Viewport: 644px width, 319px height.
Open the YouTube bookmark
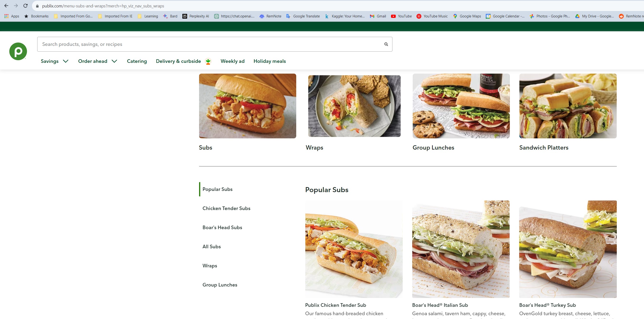coord(401,16)
